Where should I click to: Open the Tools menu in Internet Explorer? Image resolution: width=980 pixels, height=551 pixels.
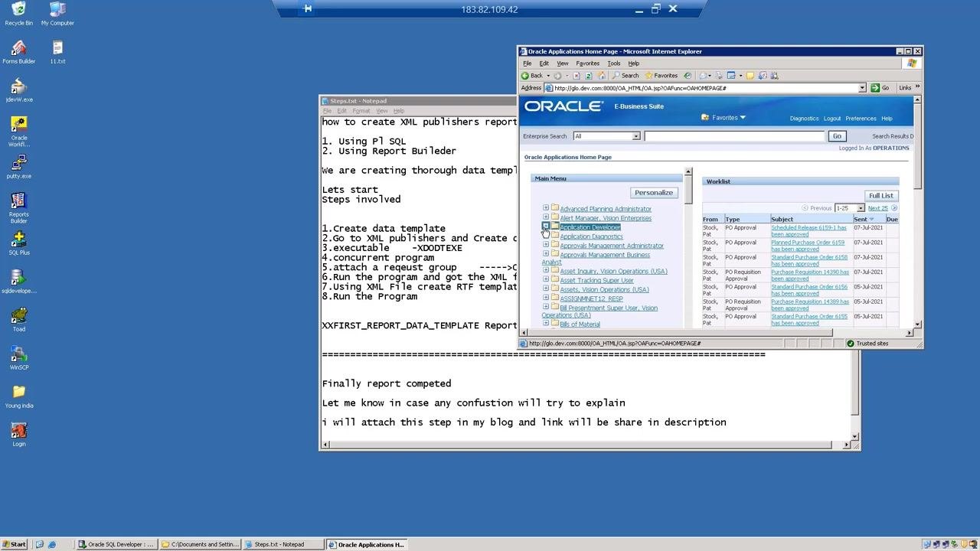point(614,64)
